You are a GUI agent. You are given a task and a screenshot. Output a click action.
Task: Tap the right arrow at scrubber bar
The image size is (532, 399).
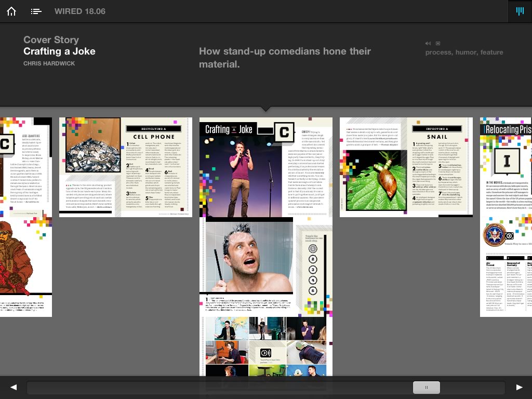point(519,387)
